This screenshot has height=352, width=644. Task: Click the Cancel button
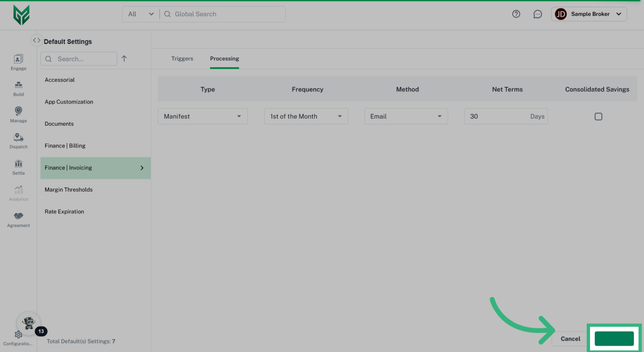[570, 339]
